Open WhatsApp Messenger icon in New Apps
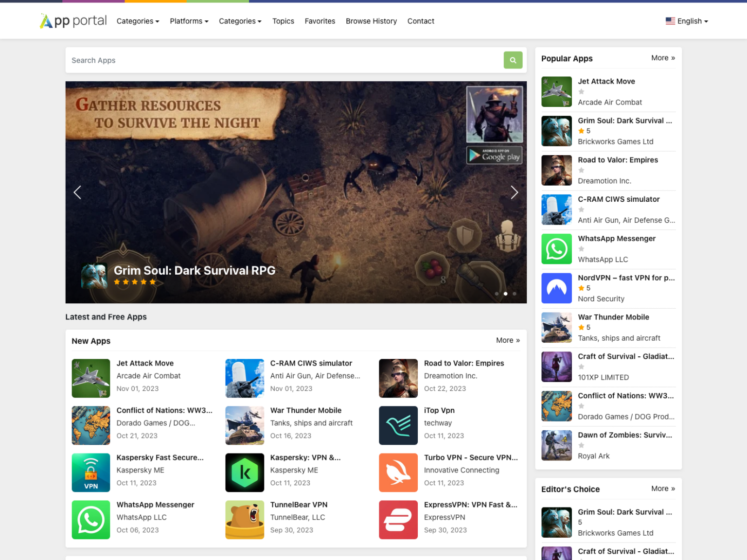The height and width of the screenshot is (560, 747). [x=91, y=520]
